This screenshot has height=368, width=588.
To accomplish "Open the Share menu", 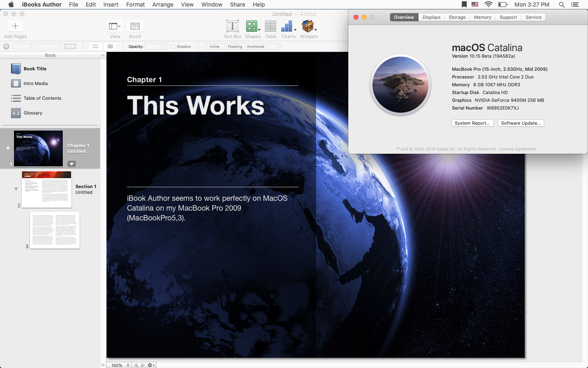I will pos(237,4).
